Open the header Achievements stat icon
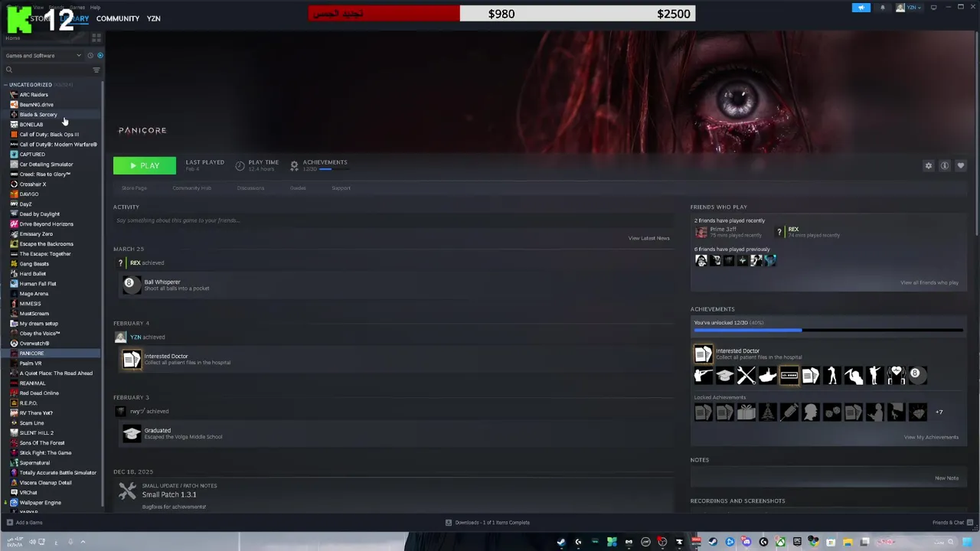This screenshot has height=551, width=980. pyautogui.click(x=294, y=165)
